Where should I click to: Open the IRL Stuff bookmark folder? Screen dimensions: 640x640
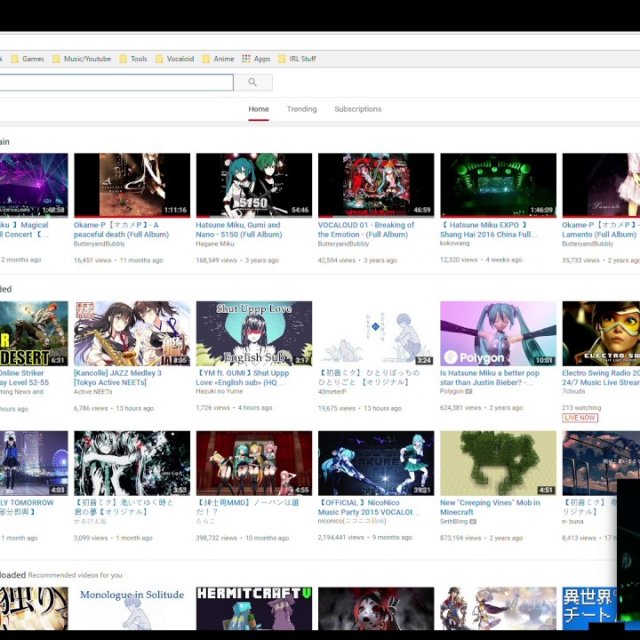point(297,59)
